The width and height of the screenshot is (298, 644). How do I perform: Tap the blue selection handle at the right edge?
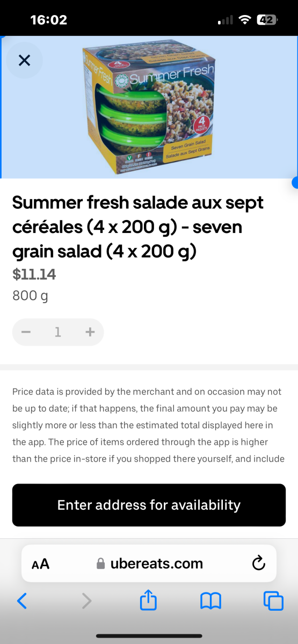coord(295,182)
